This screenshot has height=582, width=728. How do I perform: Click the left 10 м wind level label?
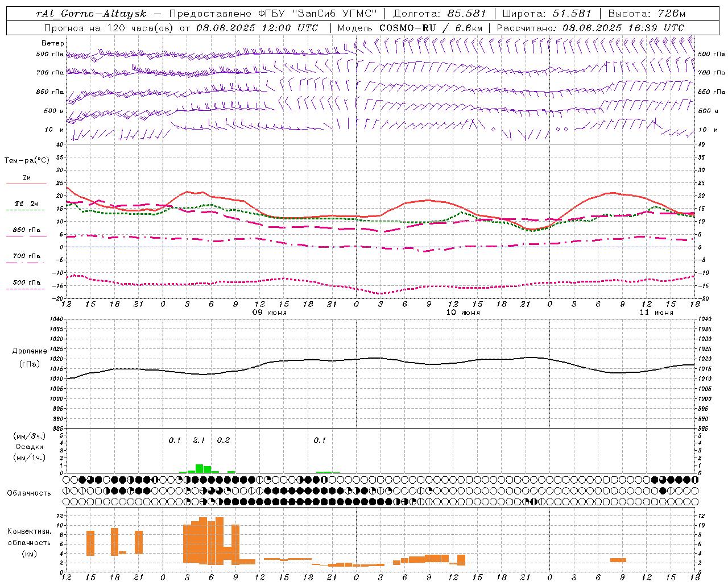[x=55, y=130]
